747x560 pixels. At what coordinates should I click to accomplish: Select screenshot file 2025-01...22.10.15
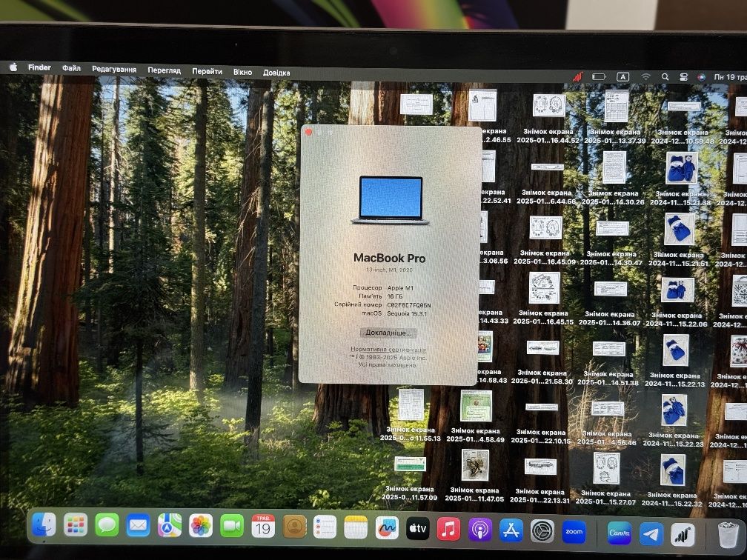(x=541, y=423)
